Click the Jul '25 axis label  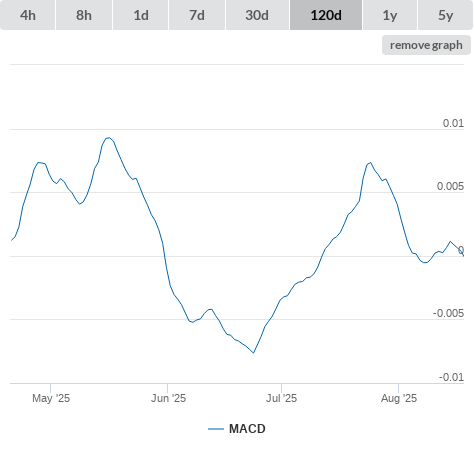tap(281, 398)
